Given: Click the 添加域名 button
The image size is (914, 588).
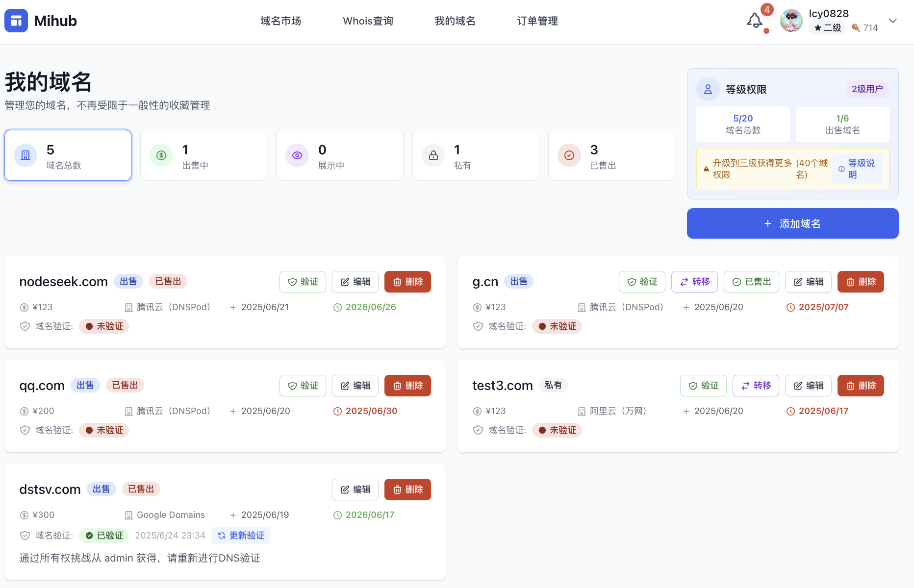Looking at the screenshot, I should (792, 223).
